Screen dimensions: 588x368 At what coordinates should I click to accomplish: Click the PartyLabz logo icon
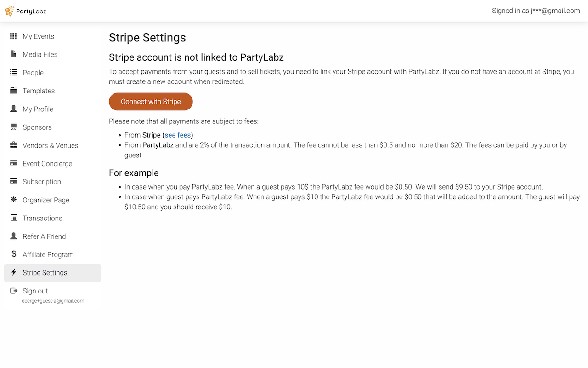[9, 11]
